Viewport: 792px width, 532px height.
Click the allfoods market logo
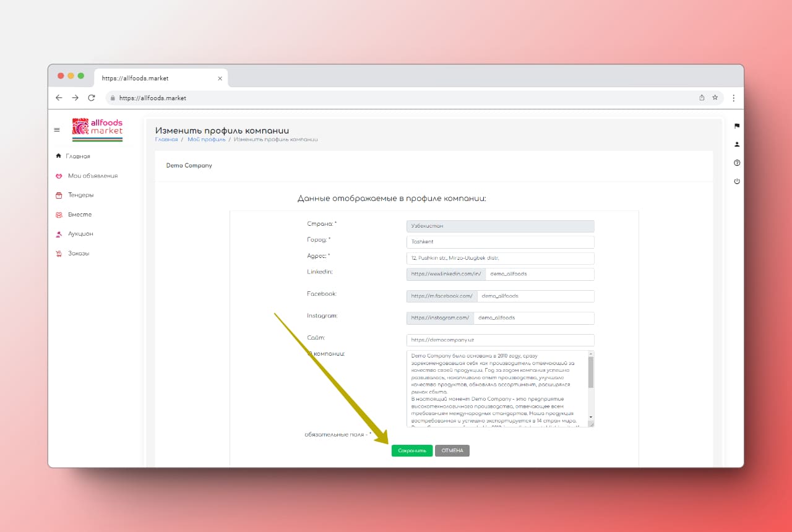[x=98, y=130]
